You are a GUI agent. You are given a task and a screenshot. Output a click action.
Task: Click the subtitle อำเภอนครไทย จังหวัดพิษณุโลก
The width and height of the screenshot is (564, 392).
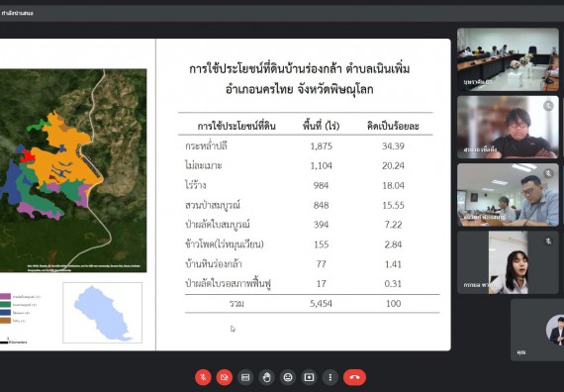click(299, 89)
